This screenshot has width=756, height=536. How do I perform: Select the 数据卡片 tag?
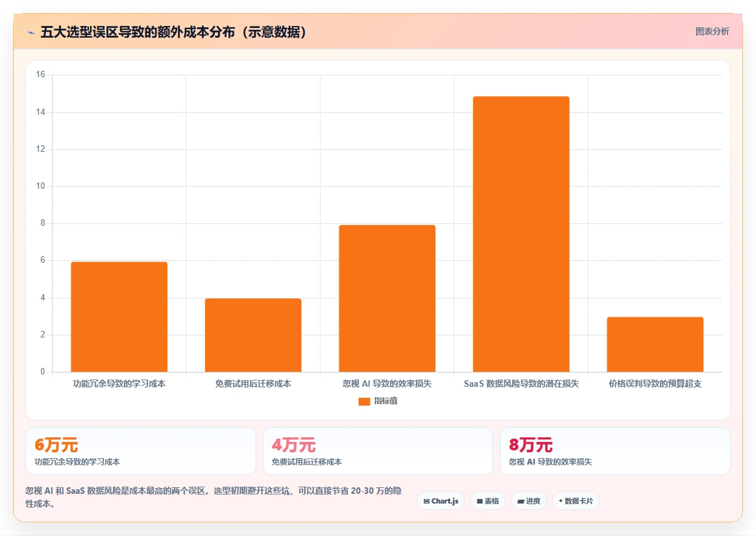pos(576,501)
